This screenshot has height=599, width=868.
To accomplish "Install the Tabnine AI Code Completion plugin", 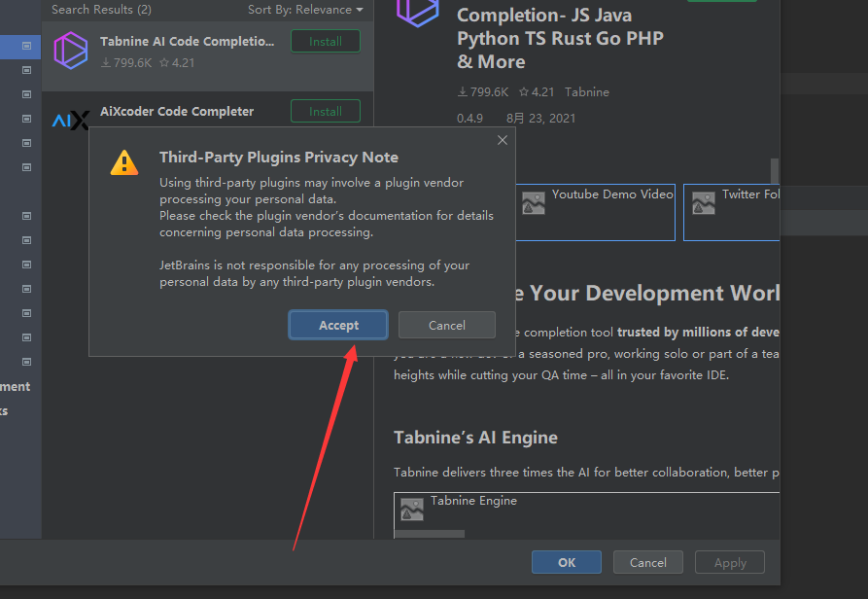I will click(x=326, y=42).
